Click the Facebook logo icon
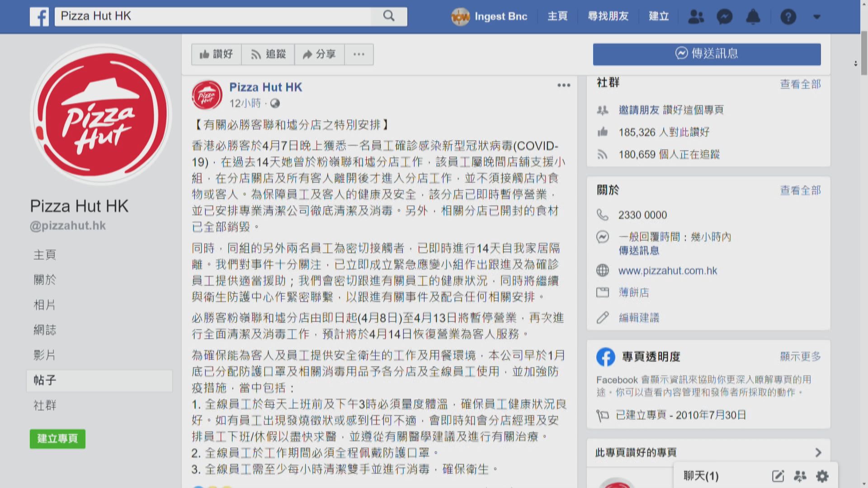The height and width of the screenshot is (488, 868). [39, 17]
